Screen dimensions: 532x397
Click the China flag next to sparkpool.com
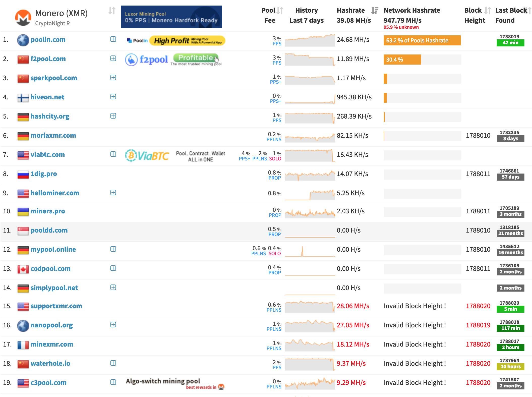point(23,79)
